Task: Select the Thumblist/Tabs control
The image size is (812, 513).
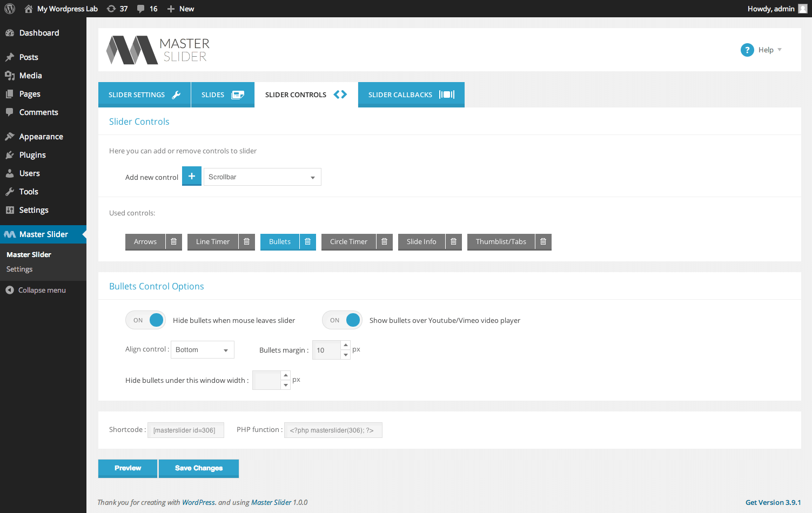Action: coord(501,242)
